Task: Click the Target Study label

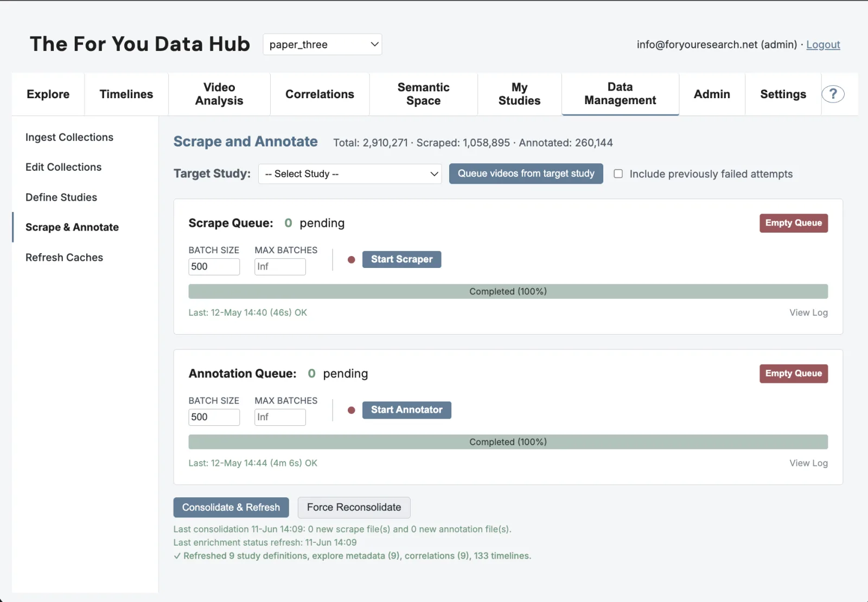Action: pyautogui.click(x=212, y=174)
